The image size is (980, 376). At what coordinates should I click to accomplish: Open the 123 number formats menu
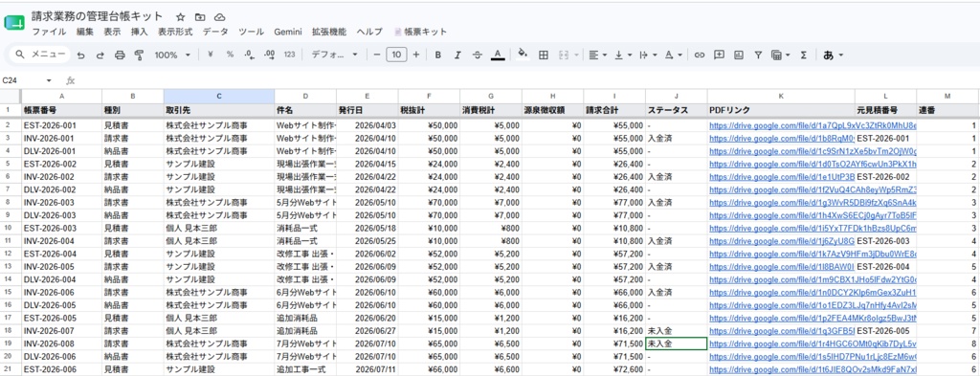pyautogui.click(x=289, y=55)
